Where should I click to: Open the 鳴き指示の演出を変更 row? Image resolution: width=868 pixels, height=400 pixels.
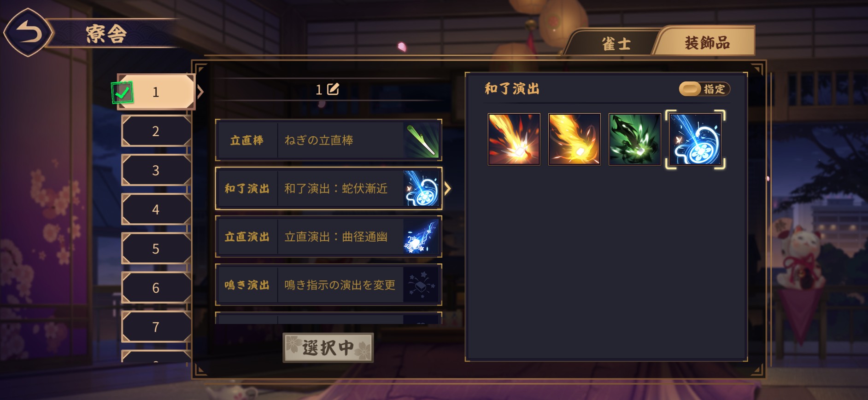tap(328, 285)
